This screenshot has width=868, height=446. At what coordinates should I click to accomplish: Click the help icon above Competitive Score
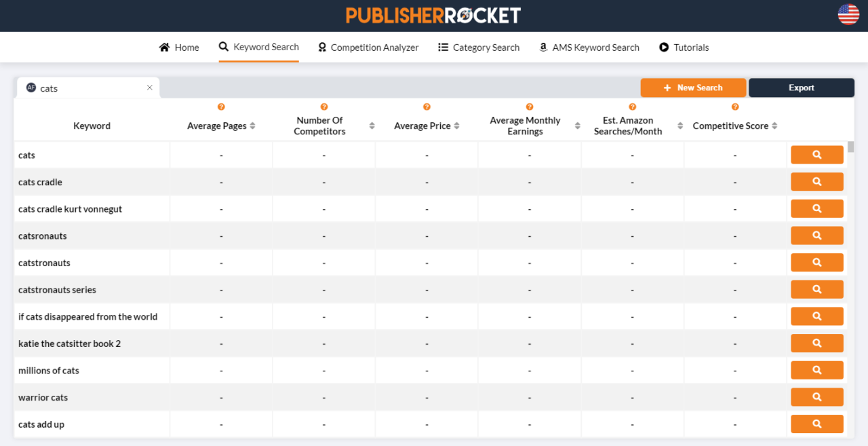(x=735, y=107)
